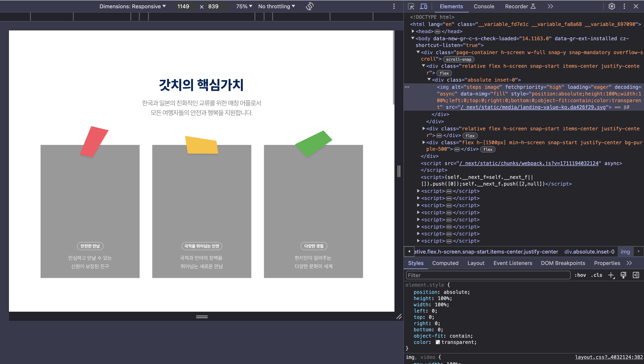Switch to the Elements tab
Screen dimensions: 644x364
[451, 6]
